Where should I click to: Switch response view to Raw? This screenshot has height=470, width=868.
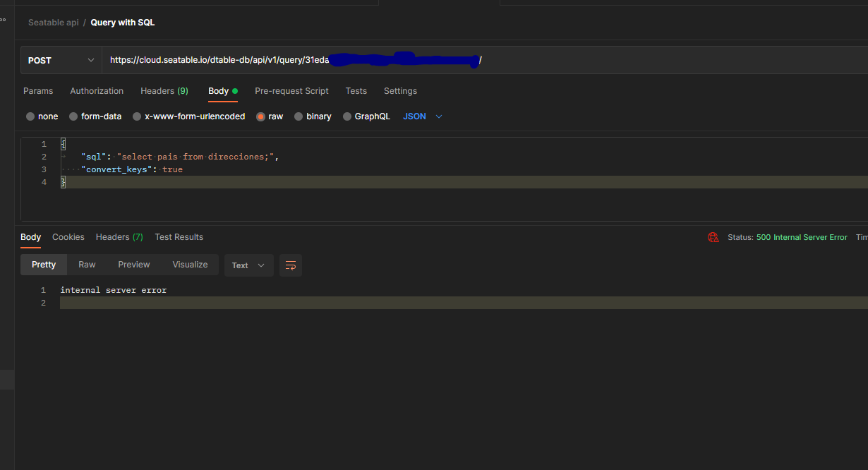(87, 265)
